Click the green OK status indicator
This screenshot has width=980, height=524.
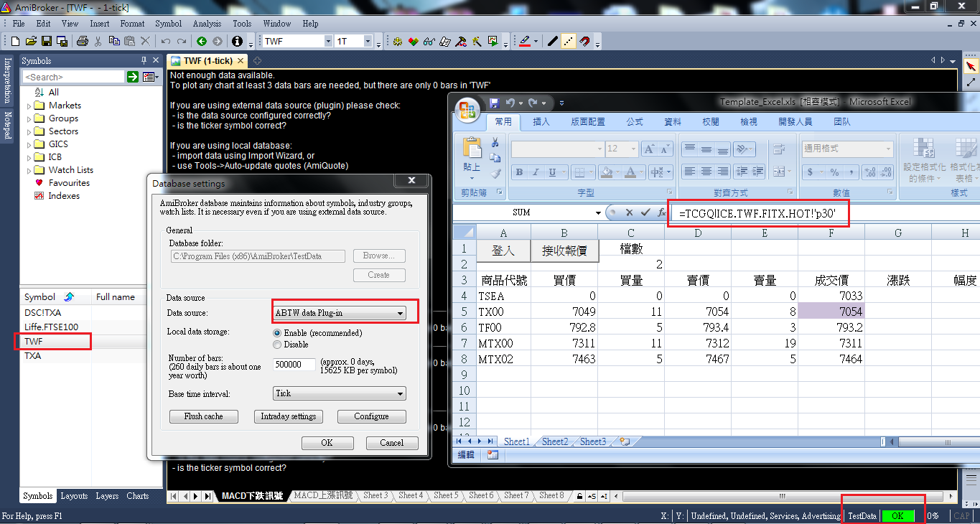click(x=897, y=515)
